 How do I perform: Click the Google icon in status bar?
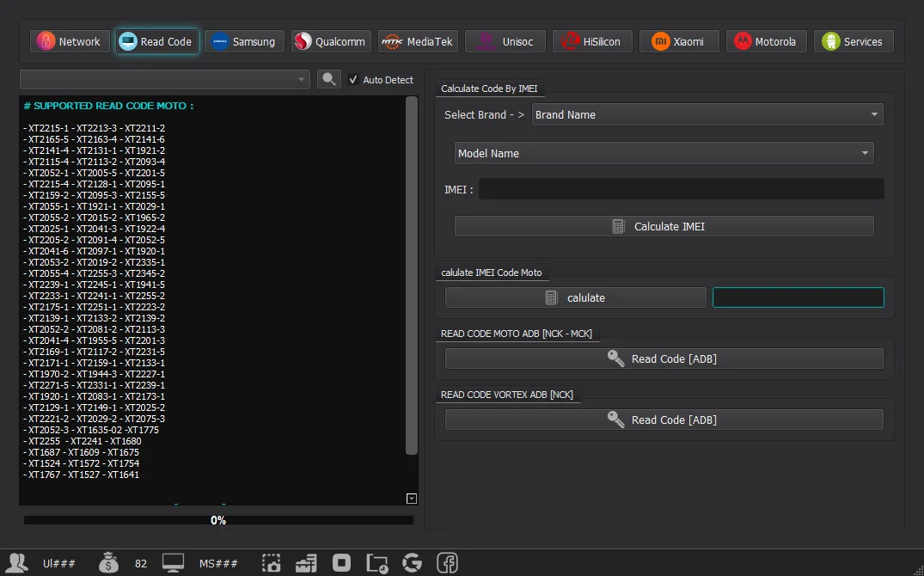pos(412,563)
